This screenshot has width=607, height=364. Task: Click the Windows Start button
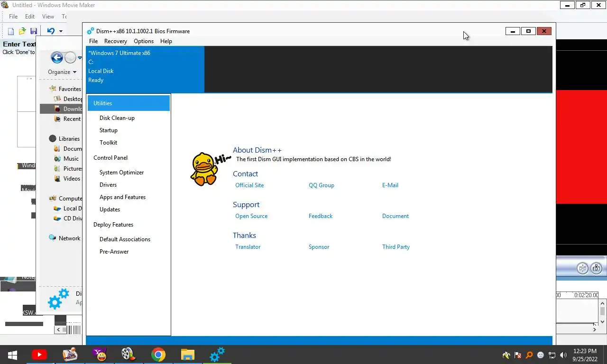click(12, 355)
